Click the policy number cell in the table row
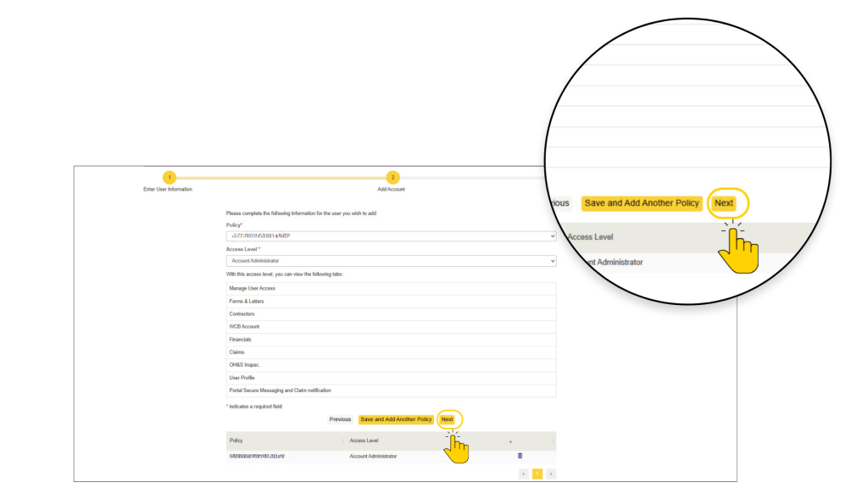Screen dimensions: 868x488 click(257, 457)
